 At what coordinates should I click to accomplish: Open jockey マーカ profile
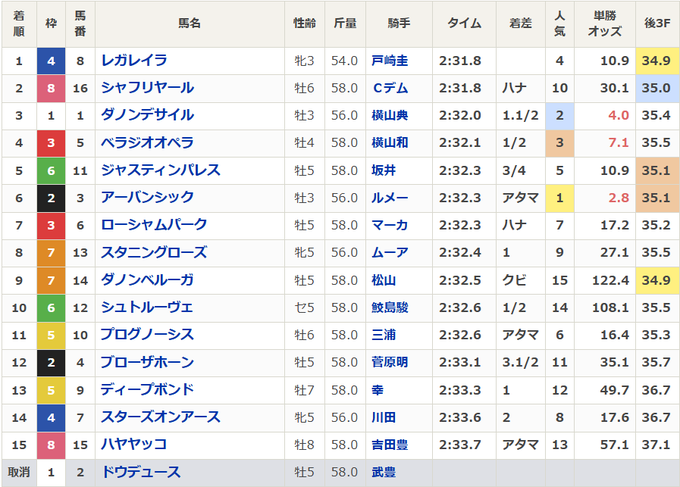click(x=389, y=225)
